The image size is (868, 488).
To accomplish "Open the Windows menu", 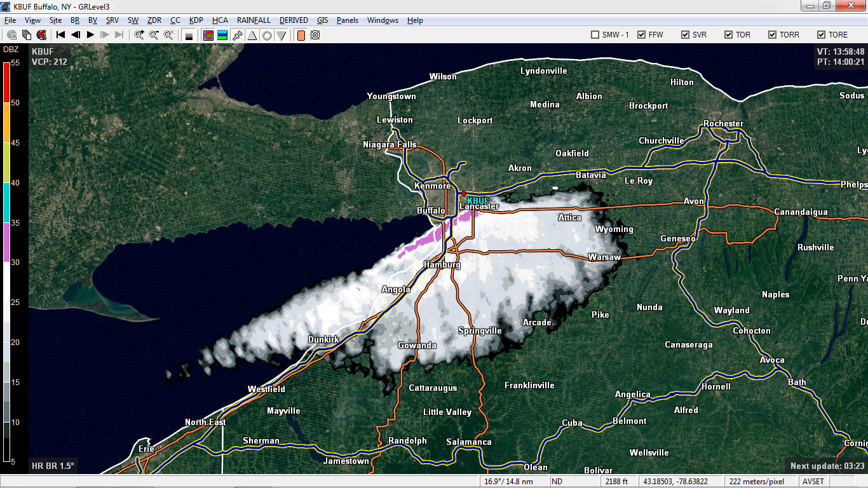I will [x=383, y=20].
